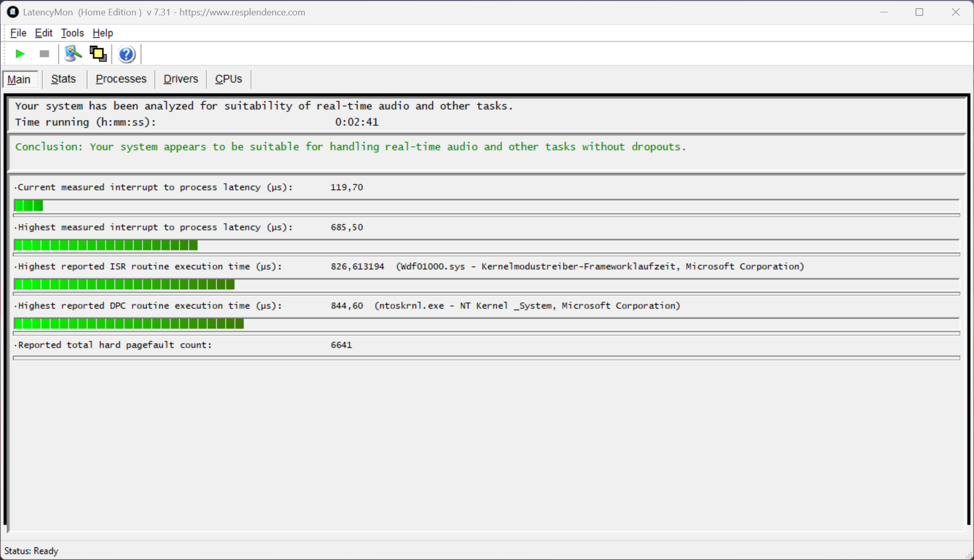Image resolution: width=974 pixels, height=560 pixels.
Task: Maximize the LatencyMon window
Action: pyautogui.click(x=919, y=12)
